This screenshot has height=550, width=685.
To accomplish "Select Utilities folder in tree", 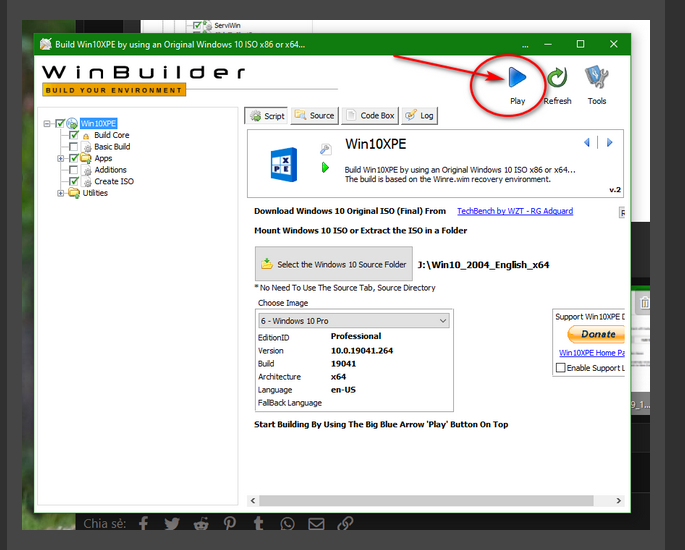I will [95, 193].
